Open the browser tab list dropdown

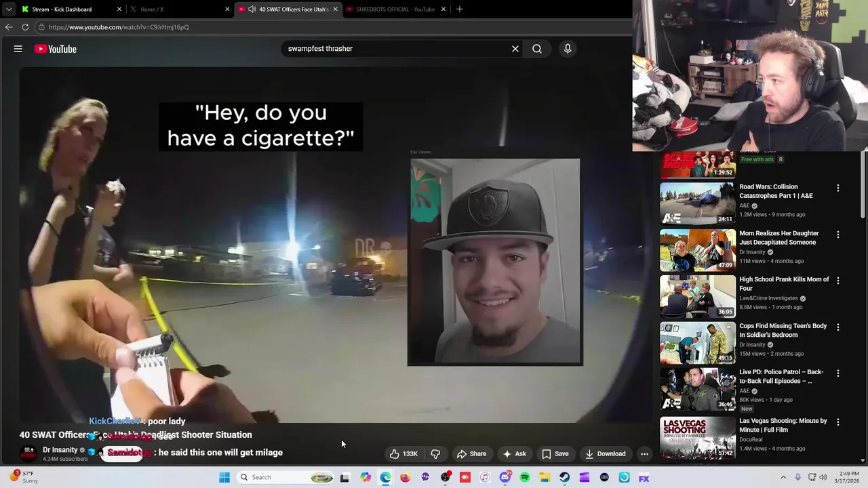coord(8,9)
